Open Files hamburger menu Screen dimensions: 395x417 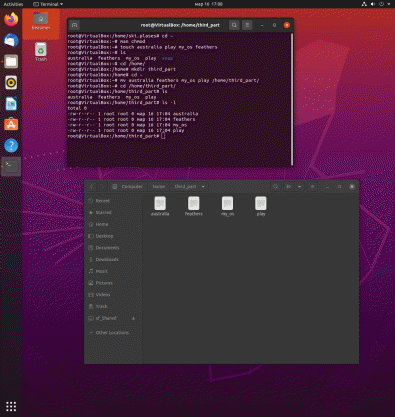tap(312, 187)
